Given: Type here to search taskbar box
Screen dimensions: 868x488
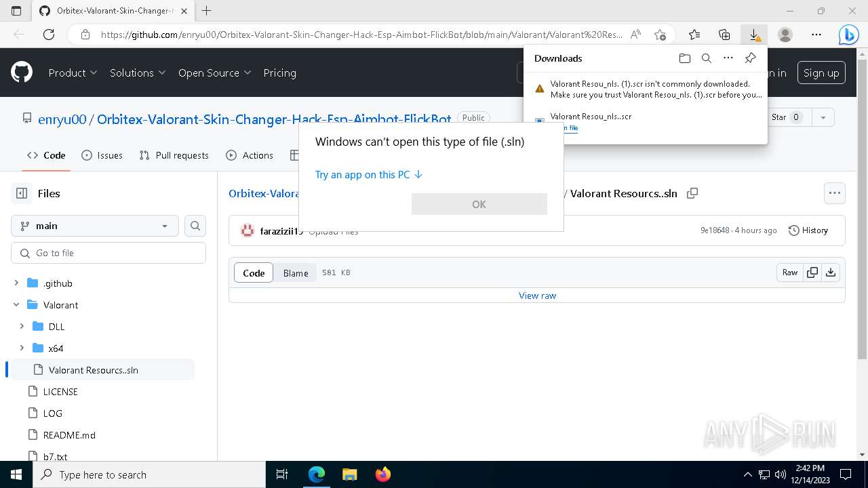Looking at the screenshot, I should point(149,474).
